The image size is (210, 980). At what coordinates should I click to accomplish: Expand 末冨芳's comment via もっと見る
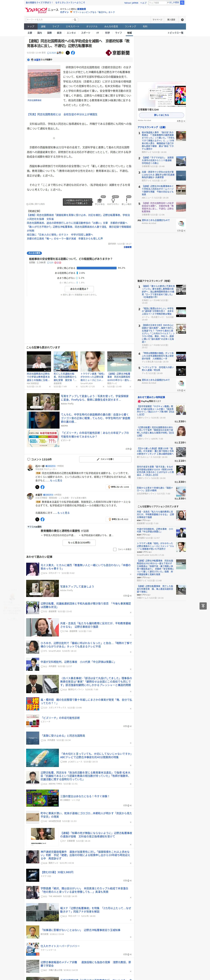[64, 513]
